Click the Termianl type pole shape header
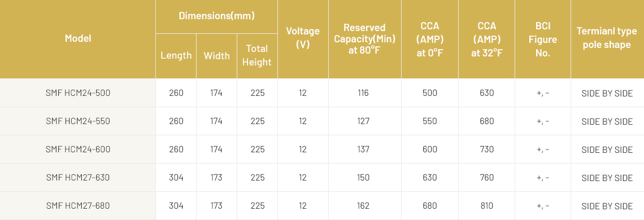This screenshot has width=644, height=220. click(x=607, y=38)
